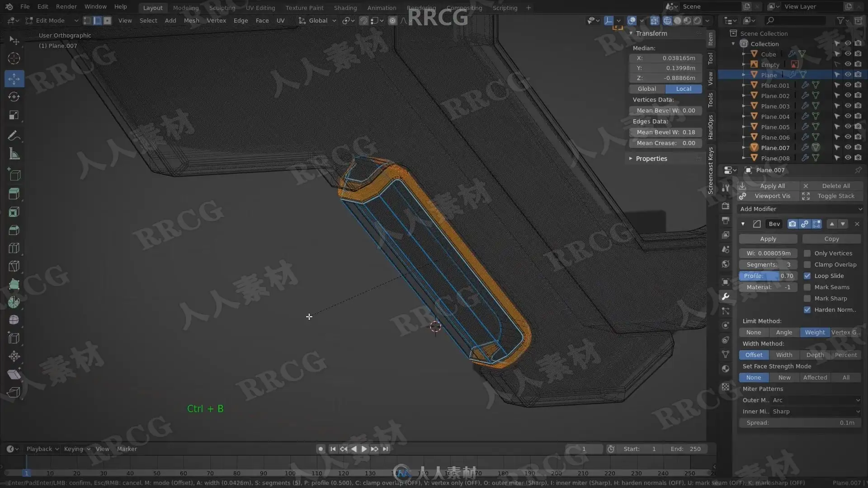This screenshot has width=868, height=488.
Task: Open the Modifiers wrench properties tab
Action: coord(726,296)
